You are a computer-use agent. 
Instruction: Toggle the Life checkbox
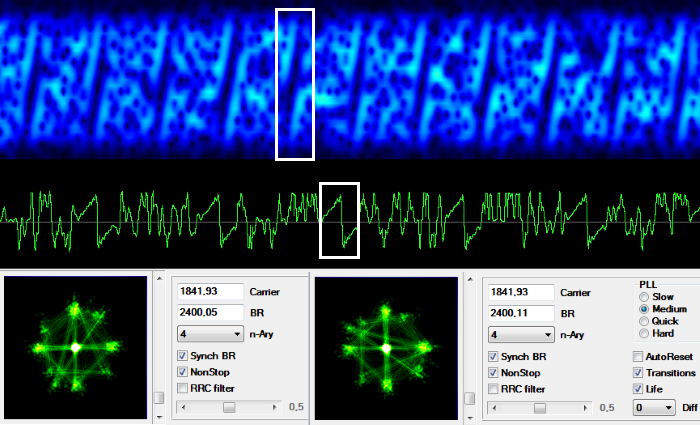click(x=638, y=389)
